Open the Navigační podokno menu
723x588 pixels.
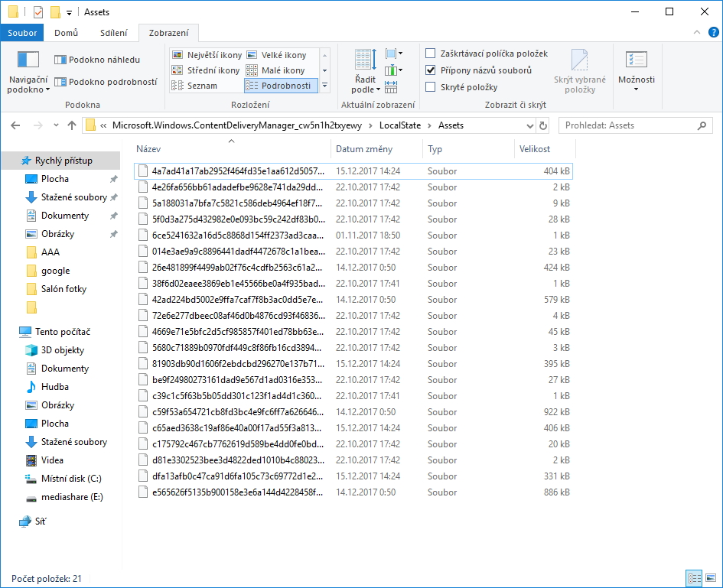click(28, 73)
